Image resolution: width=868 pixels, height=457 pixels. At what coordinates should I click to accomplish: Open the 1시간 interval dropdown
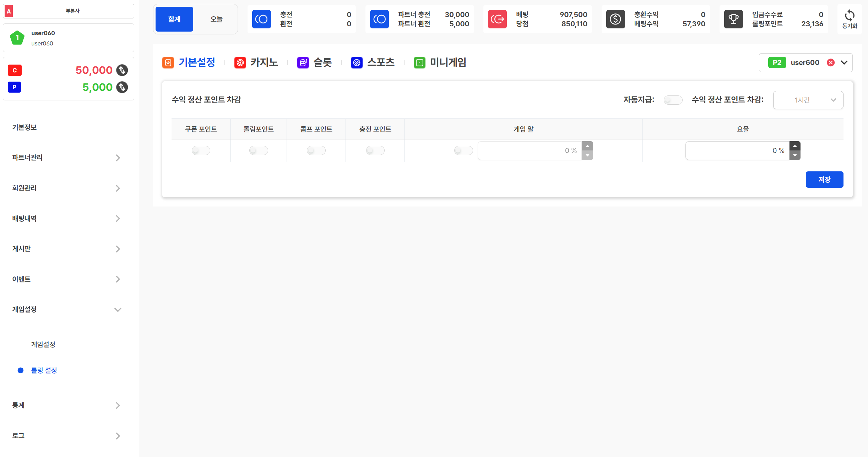(x=808, y=100)
